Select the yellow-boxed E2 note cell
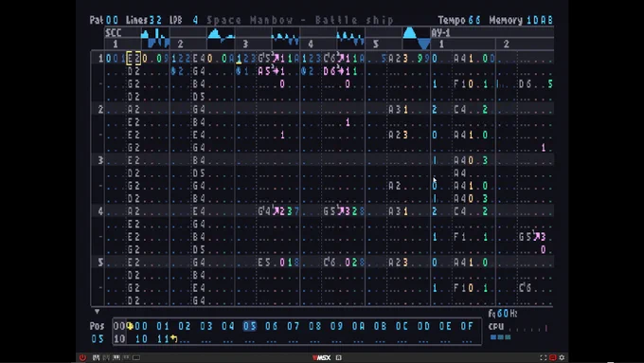 click(134, 59)
